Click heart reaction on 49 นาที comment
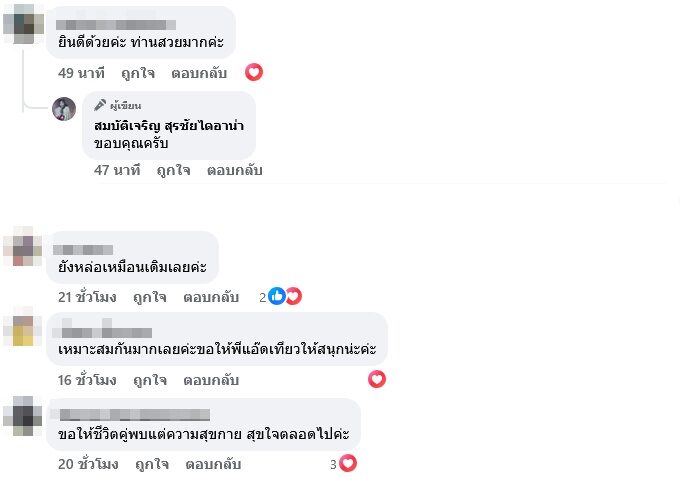Screen dimensions: 682x477 pyautogui.click(x=254, y=72)
